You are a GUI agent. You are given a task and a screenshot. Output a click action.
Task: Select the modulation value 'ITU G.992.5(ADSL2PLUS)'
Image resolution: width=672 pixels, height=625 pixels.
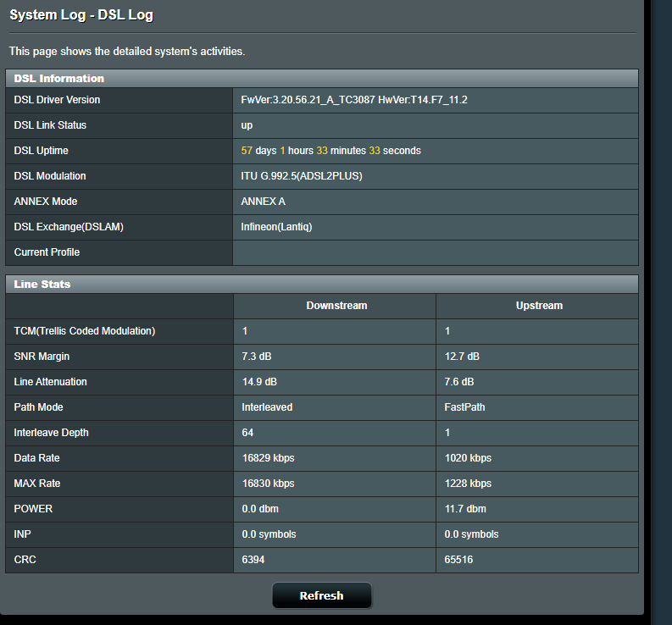click(302, 176)
